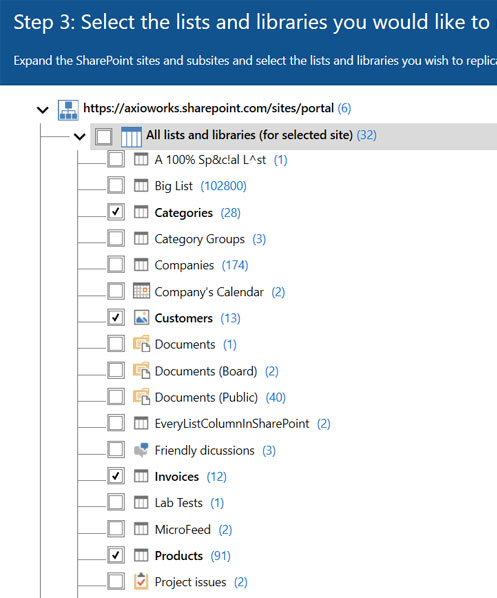Click the document library icon beside Documents (1)
Image resolution: width=497 pixels, height=598 pixels.
141,343
